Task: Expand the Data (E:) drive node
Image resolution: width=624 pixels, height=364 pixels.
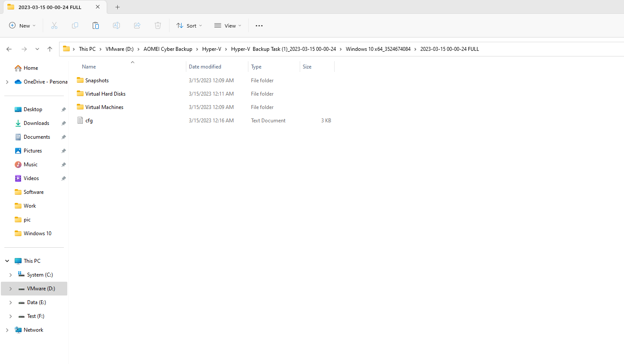Action: pyautogui.click(x=10, y=302)
